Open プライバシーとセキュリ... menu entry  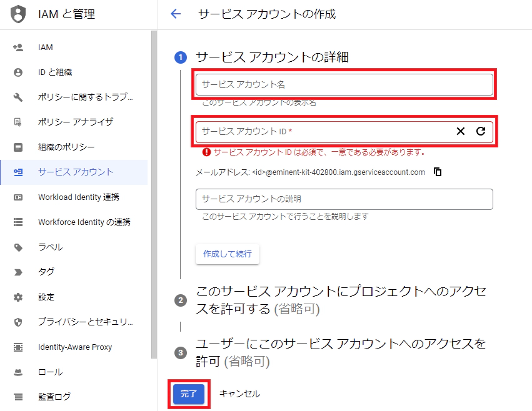[x=74, y=322]
